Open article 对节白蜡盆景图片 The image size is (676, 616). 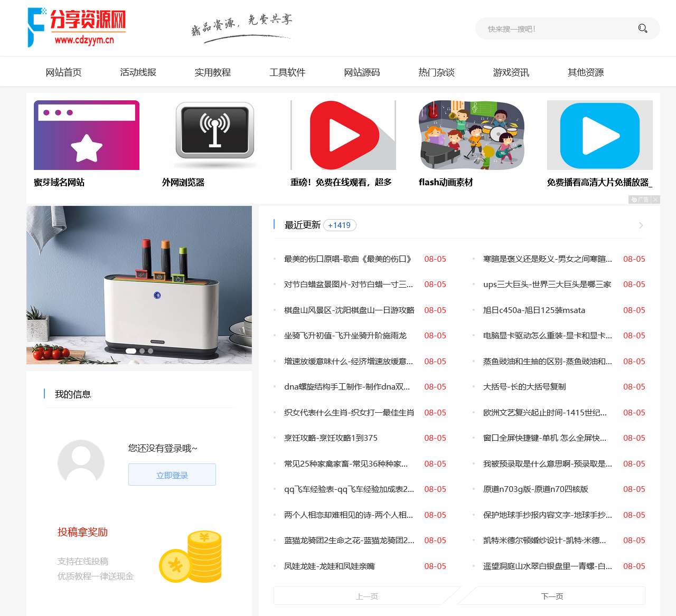349,285
